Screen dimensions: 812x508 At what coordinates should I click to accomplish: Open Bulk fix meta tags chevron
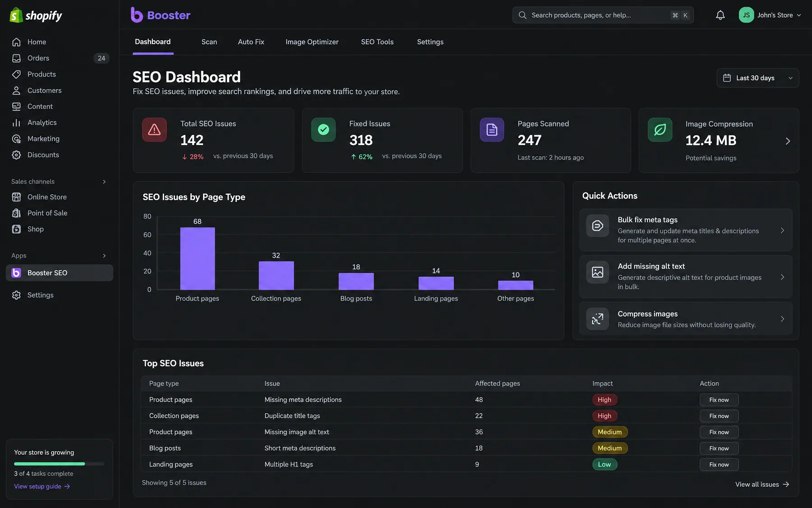pyautogui.click(x=782, y=230)
